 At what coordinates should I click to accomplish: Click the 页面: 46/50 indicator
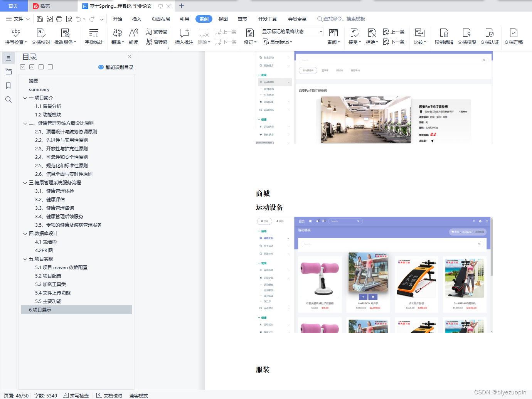pyautogui.click(x=16, y=396)
